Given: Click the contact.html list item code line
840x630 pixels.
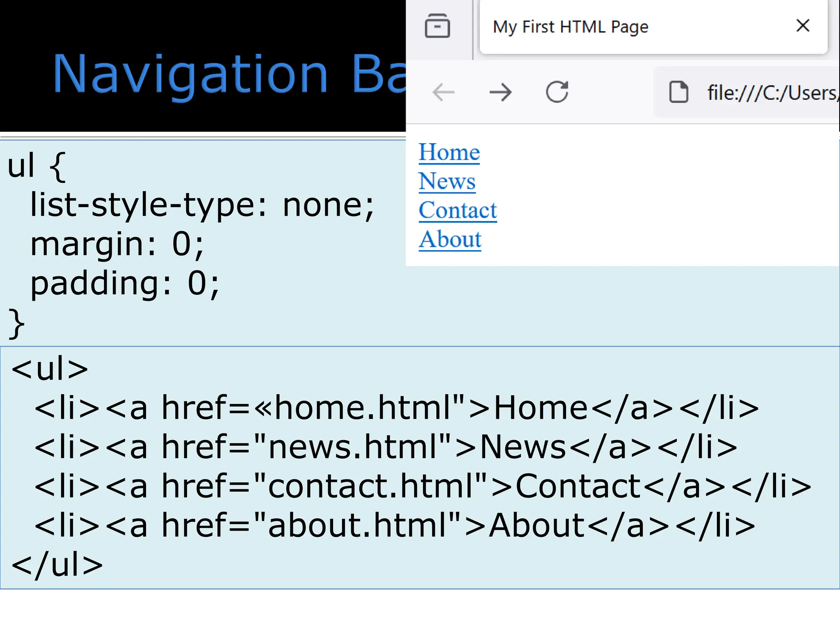Looking at the screenshot, I should 422,486.
